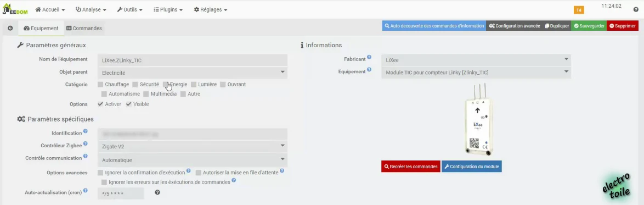Click help icon next to Contrôleur Zigbee

click(86, 144)
